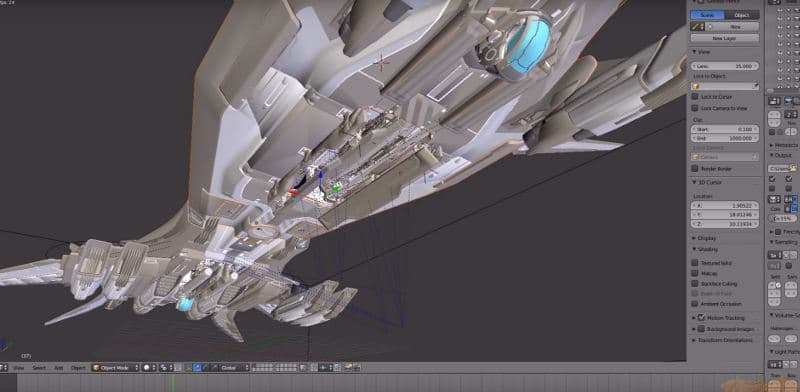Enable Lock Camera to View checkbox
This screenshot has width=800, height=392.
click(694, 108)
